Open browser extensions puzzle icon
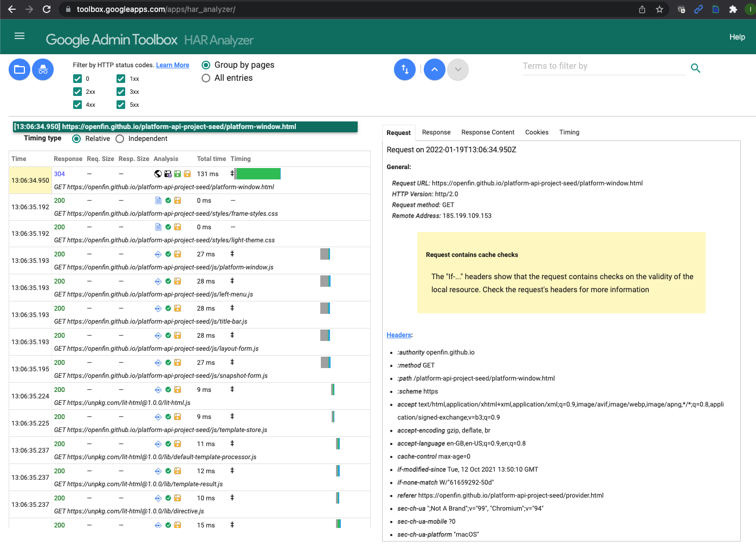Screen dimensions: 756x554 733,9
